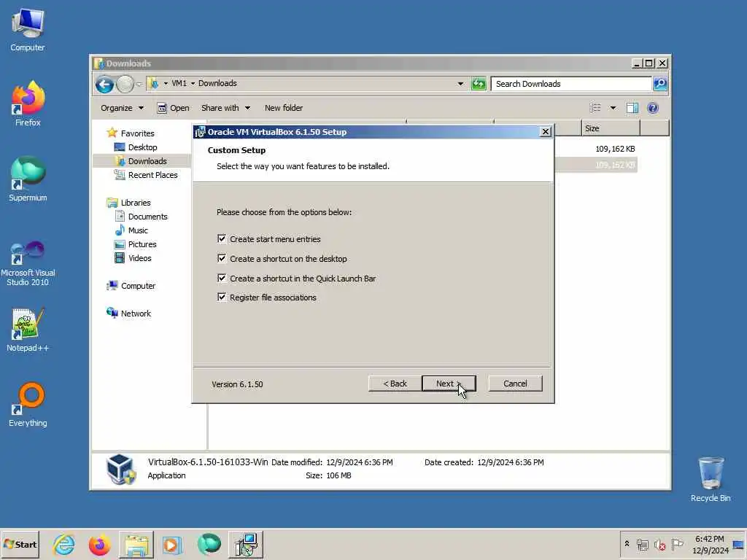Open the Share with menu

coord(225,108)
